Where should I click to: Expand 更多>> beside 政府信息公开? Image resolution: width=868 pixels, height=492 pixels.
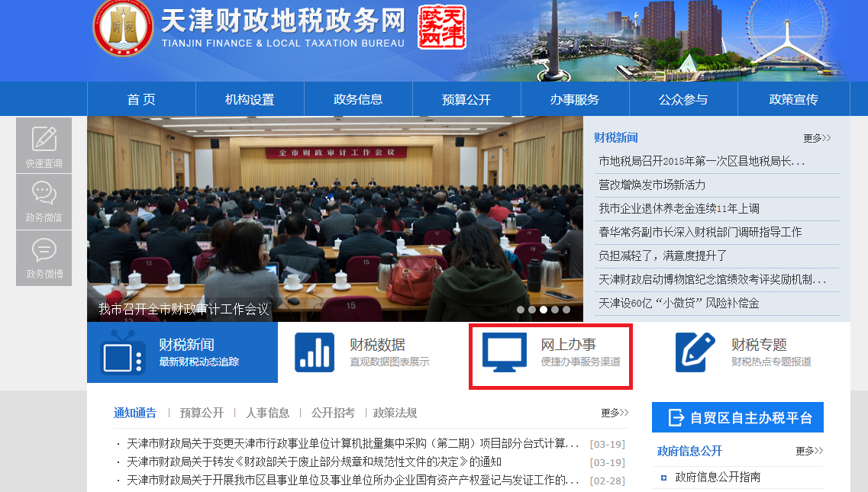(x=809, y=451)
